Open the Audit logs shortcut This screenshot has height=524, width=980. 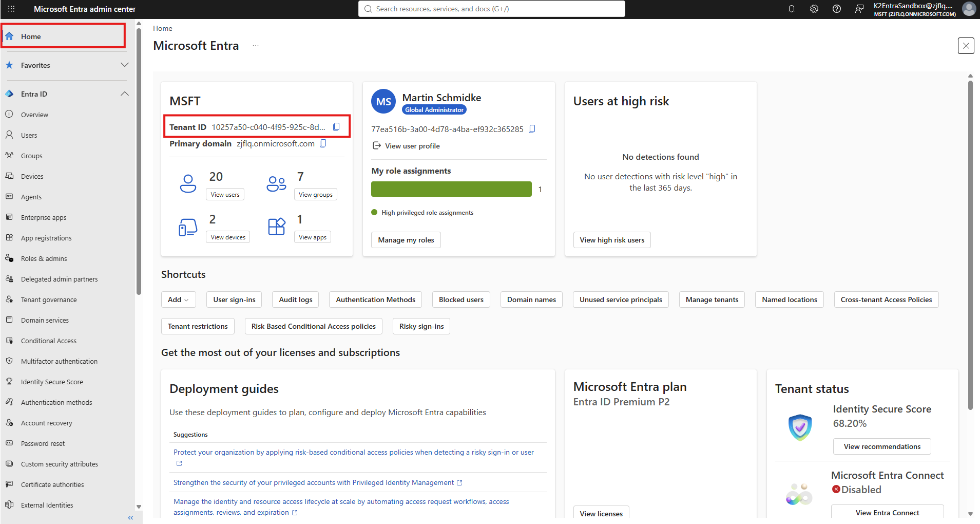pyautogui.click(x=296, y=300)
